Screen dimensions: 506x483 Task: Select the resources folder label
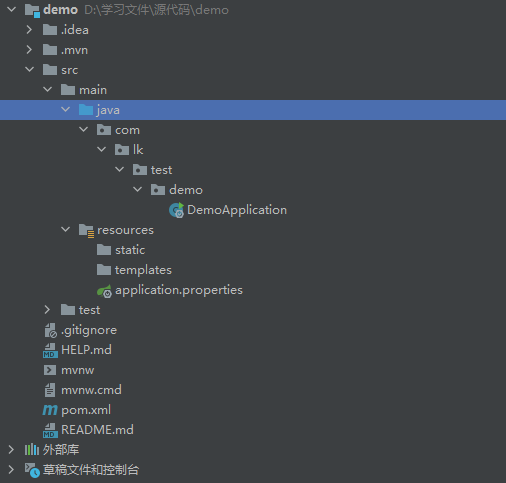[125, 230]
